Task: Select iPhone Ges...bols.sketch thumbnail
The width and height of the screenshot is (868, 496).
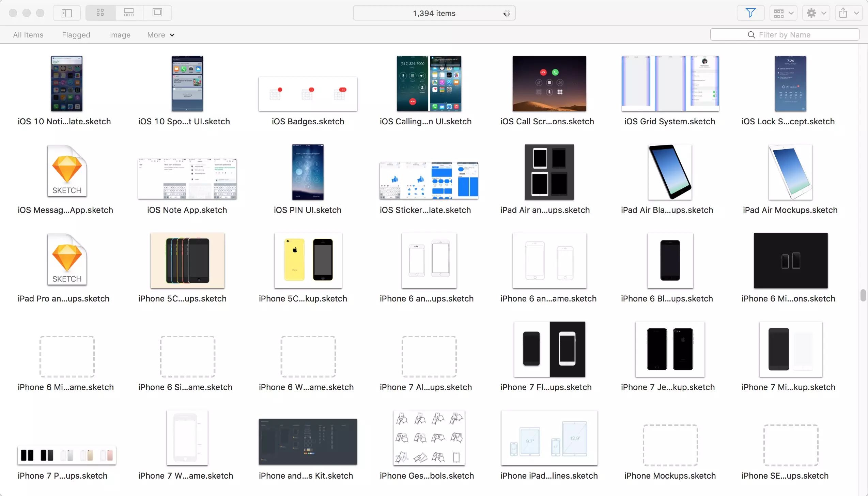Action: 429,438
